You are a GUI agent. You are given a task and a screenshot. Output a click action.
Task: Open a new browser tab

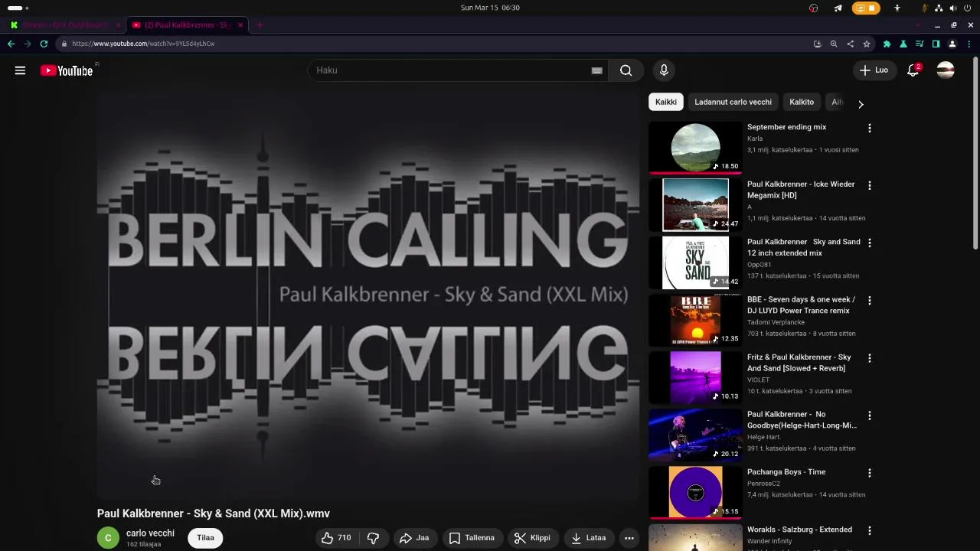tap(260, 24)
